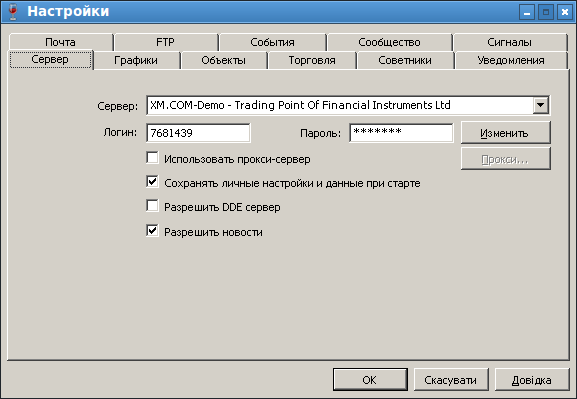The width and height of the screenshot is (577, 399).
Task: Focus the Пароль password field
Action: pos(401,133)
